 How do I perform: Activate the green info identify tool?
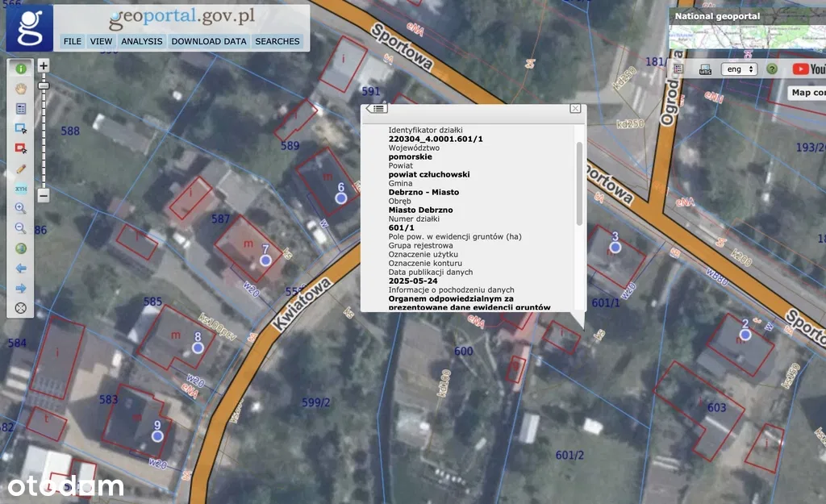pos(21,69)
